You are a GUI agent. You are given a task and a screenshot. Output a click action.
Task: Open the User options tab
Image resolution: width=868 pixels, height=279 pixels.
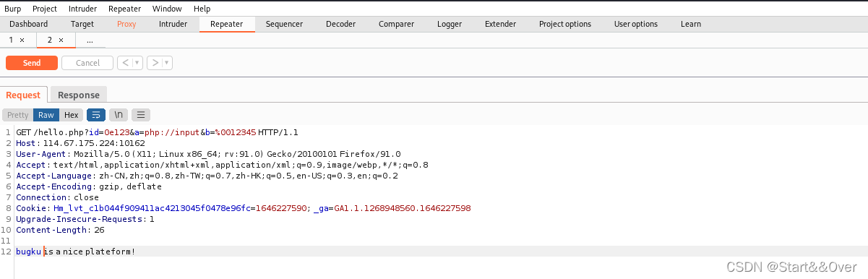point(636,24)
